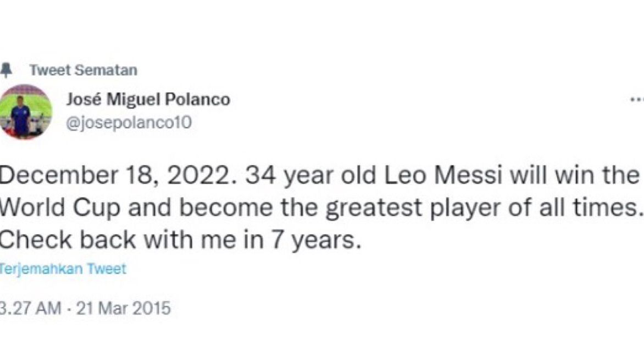644x362 pixels.
Task: Click the translate option below the tweet
Action: (63, 269)
